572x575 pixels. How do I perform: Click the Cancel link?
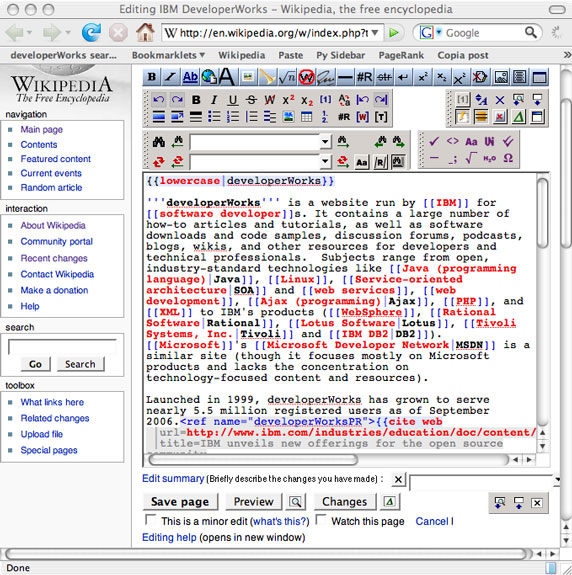[x=432, y=521]
